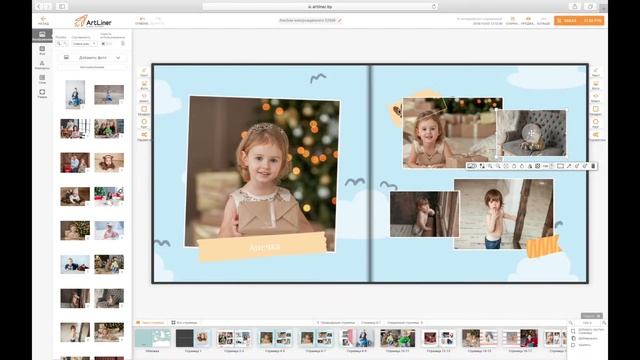Click the Анечка text label on the tape
The width and height of the screenshot is (640, 360).
click(x=264, y=247)
